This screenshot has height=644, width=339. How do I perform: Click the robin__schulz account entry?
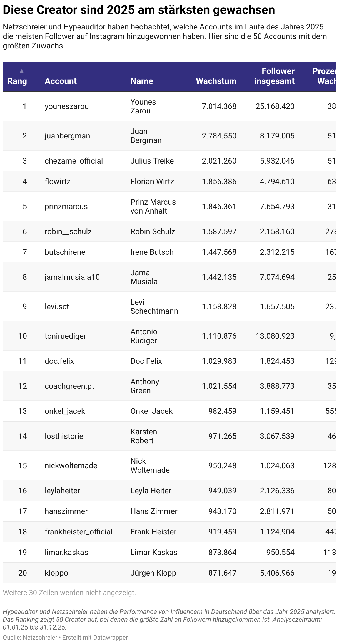coord(68,231)
